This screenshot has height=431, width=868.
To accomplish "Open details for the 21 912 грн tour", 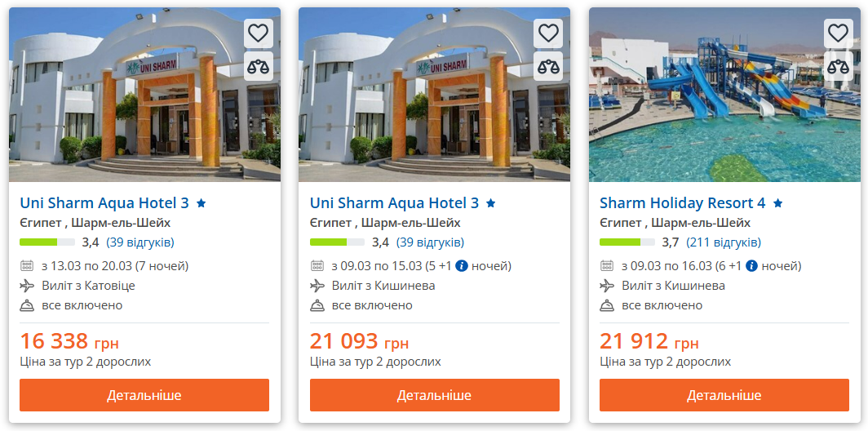I will tap(724, 395).
